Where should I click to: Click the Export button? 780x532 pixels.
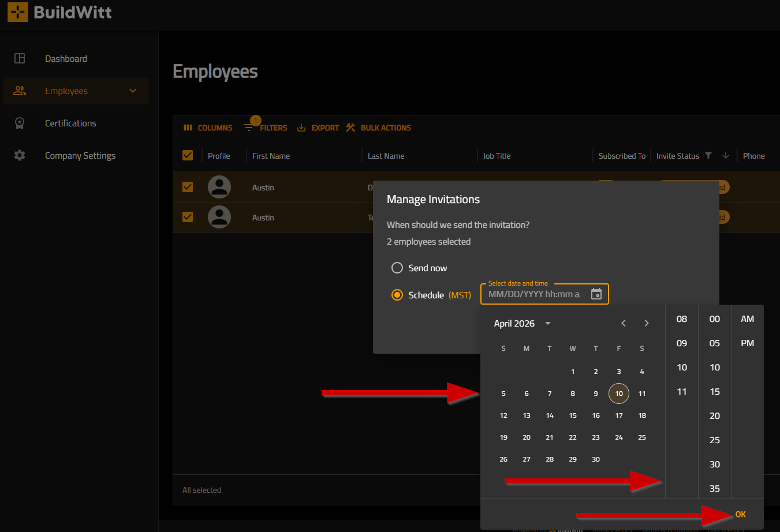coord(318,128)
